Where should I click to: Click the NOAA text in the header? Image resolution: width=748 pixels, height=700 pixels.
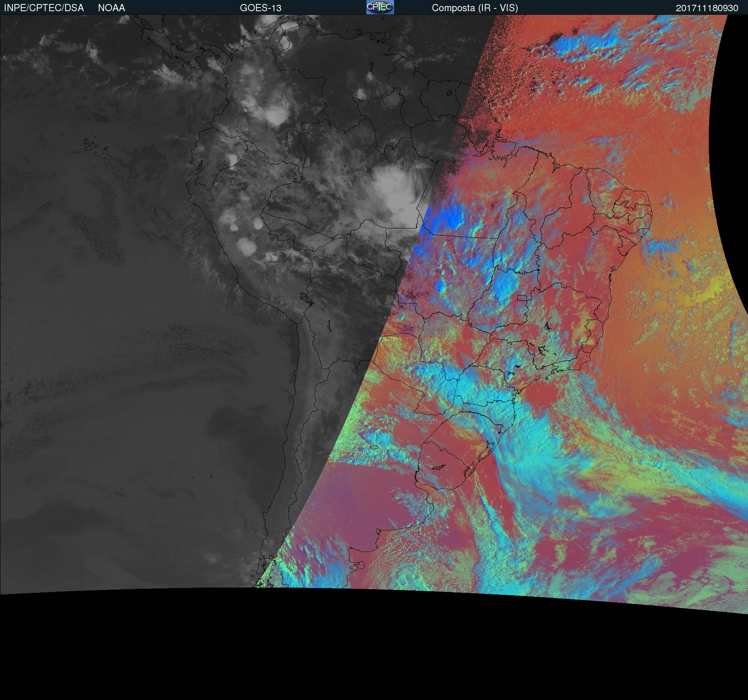tap(112, 8)
